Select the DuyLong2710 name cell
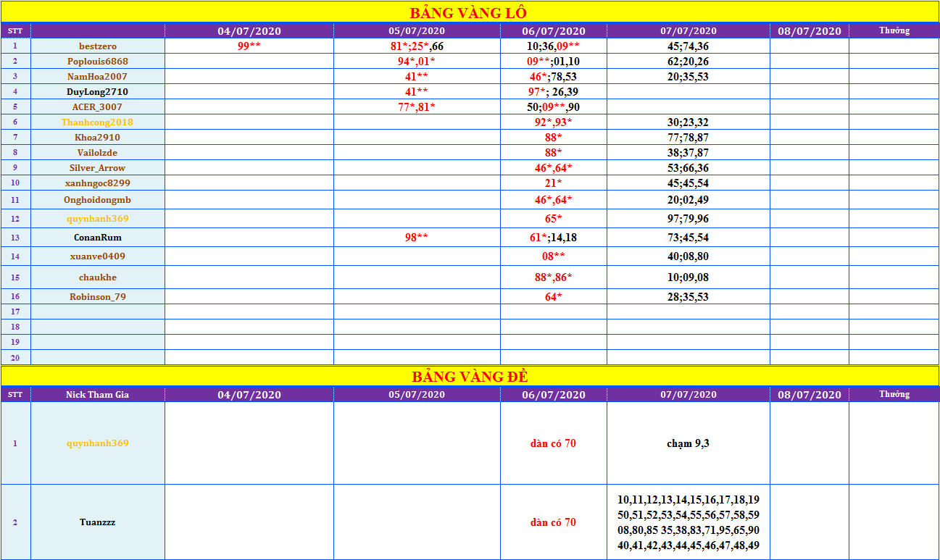940x560 pixels. [x=98, y=92]
